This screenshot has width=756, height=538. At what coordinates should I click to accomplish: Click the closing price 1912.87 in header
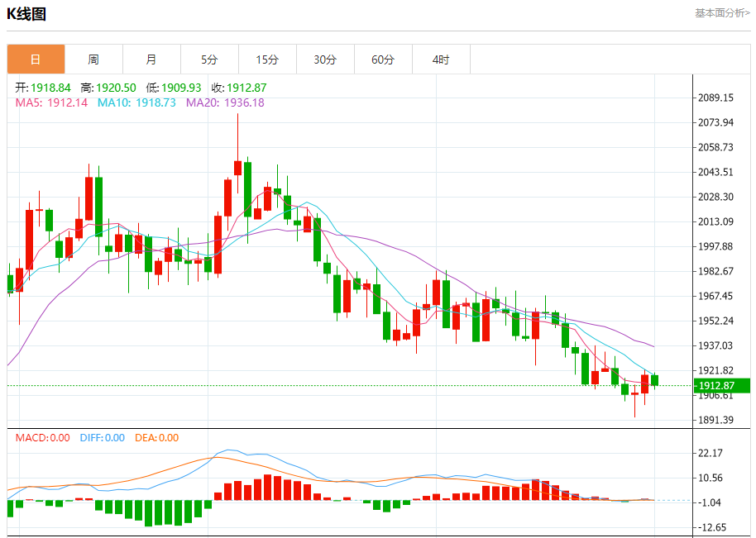(x=246, y=88)
